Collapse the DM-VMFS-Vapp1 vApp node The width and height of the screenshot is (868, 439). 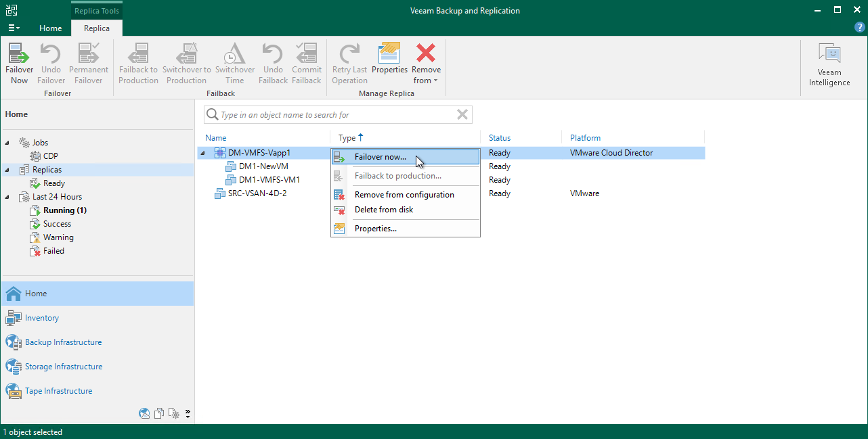202,153
